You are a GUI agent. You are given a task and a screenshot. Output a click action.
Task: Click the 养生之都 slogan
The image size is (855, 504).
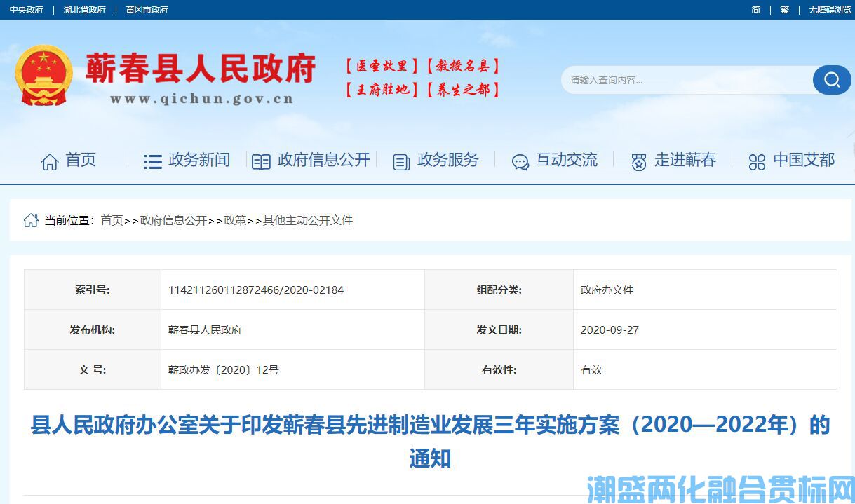coord(462,90)
